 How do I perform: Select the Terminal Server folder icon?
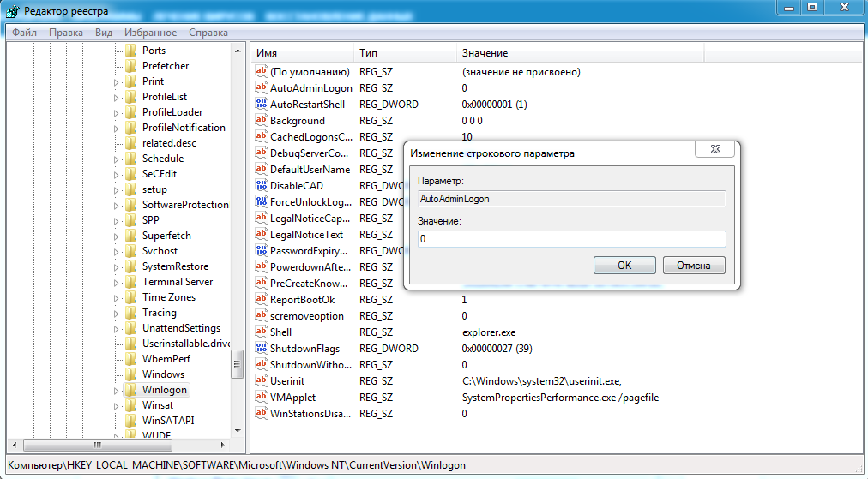click(x=130, y=282)
